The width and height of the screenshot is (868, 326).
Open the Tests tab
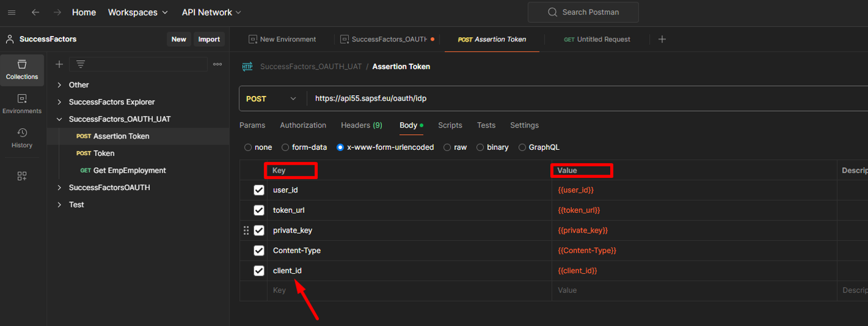pyautogui.click(x=486, y=125)
